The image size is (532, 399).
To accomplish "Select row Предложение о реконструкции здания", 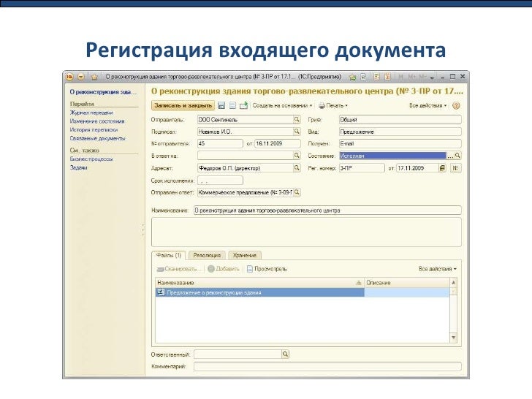I will 303,292.
